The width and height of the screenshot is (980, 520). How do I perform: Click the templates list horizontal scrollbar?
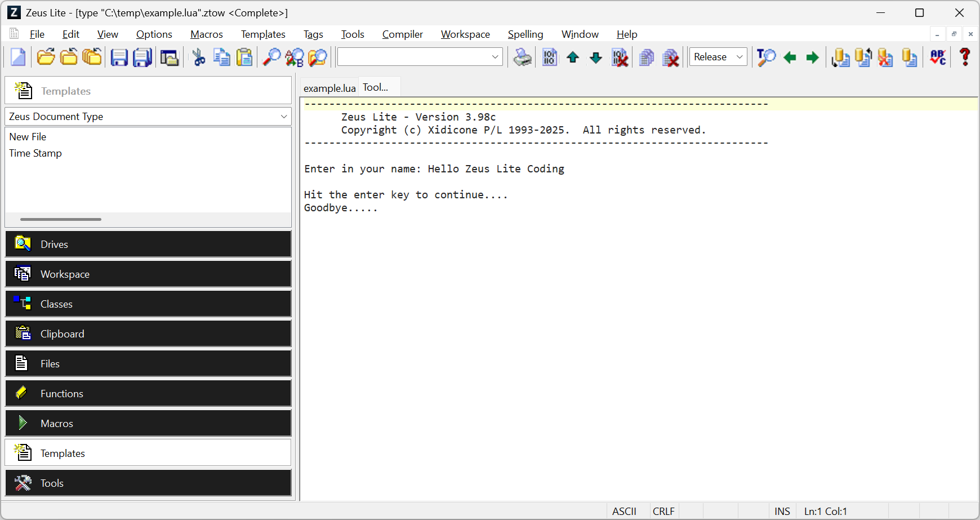coord(61,219)
